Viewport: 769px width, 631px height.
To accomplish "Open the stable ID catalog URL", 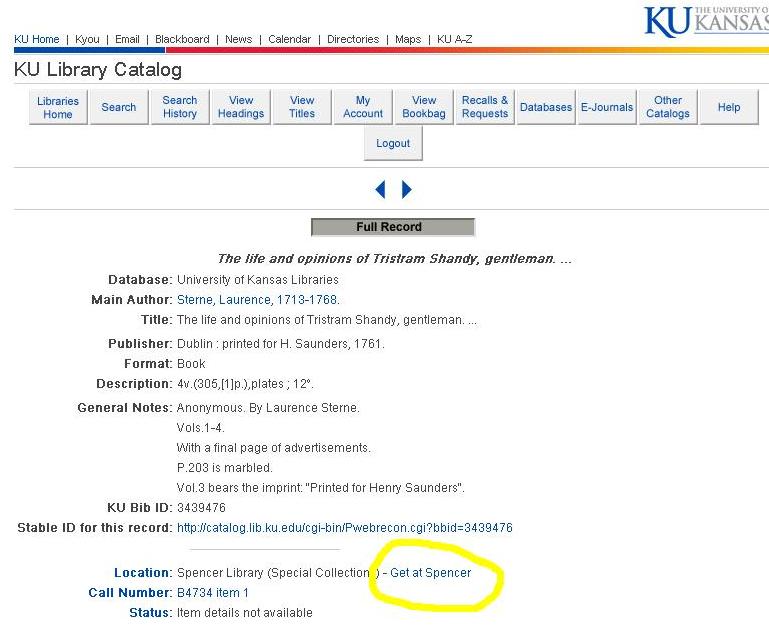I will (344, 528).
